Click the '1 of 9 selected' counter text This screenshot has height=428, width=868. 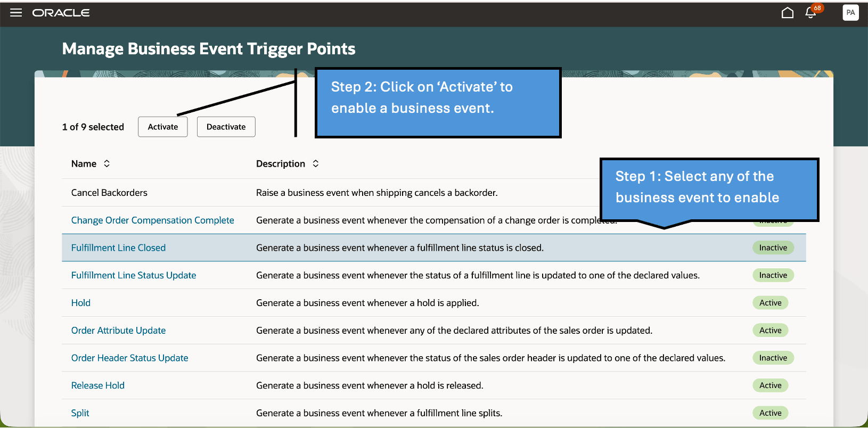(x=93, y=127)
